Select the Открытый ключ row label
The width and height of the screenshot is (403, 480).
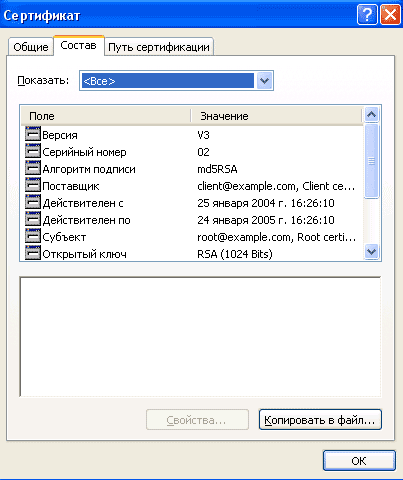tap(84, 254)
